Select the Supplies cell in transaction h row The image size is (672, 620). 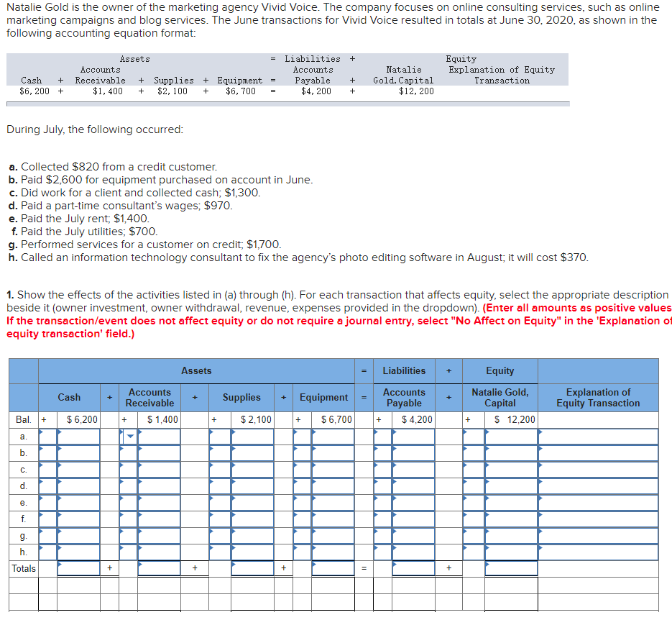[241, 552]
